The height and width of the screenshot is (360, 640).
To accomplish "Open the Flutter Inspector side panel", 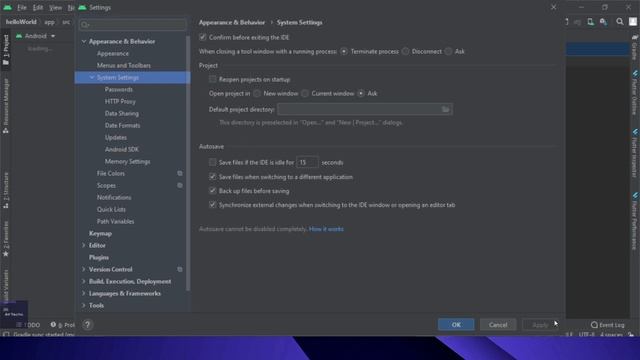I will point(635,153).
